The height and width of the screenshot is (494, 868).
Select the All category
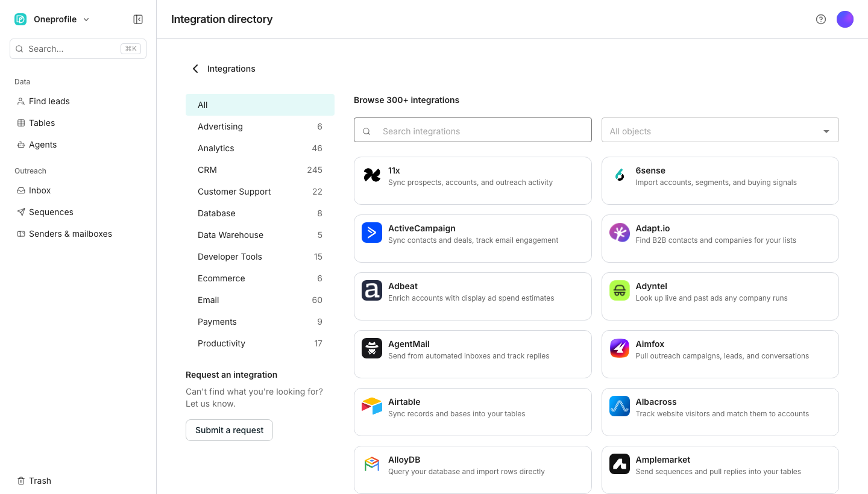tap(260, 105)
